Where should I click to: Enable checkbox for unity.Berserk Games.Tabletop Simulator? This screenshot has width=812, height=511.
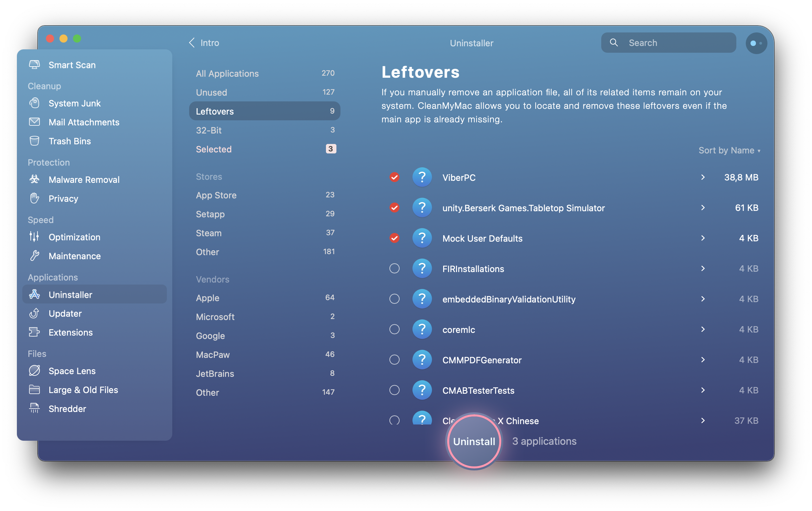click(394, 207)
